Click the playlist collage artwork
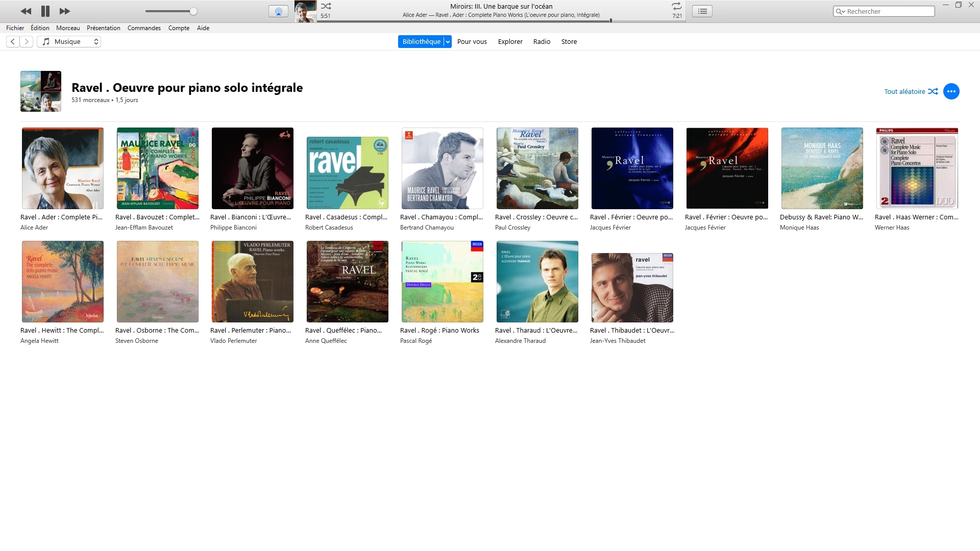This screenshot has width=980, height=551. (x=41, y=91)
